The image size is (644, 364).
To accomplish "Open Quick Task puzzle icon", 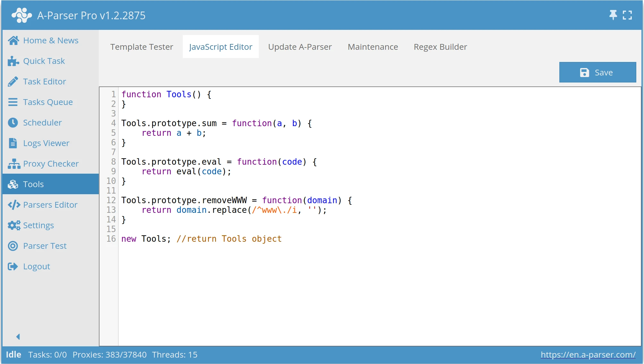I will pyautogui.click(x=13, y=61).
